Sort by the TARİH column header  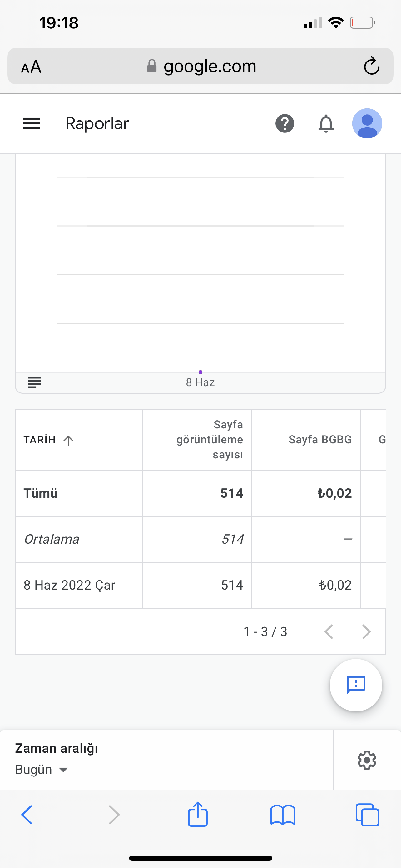48,440
